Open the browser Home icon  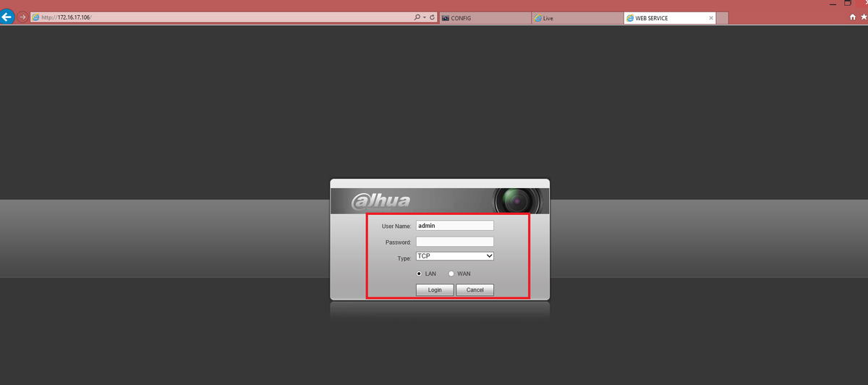click(853, 17)
